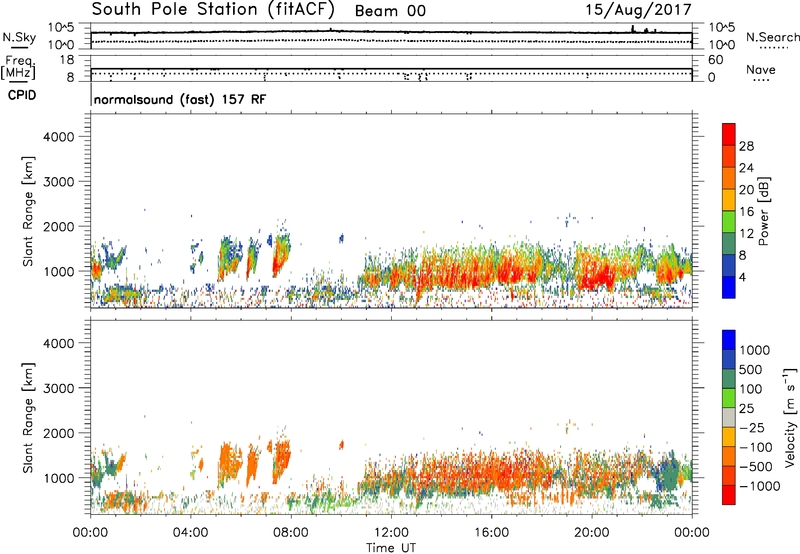Viewport: 800px width, 554px height.
Task: Click the 12:00 time tick label
Action: (391, 533)
